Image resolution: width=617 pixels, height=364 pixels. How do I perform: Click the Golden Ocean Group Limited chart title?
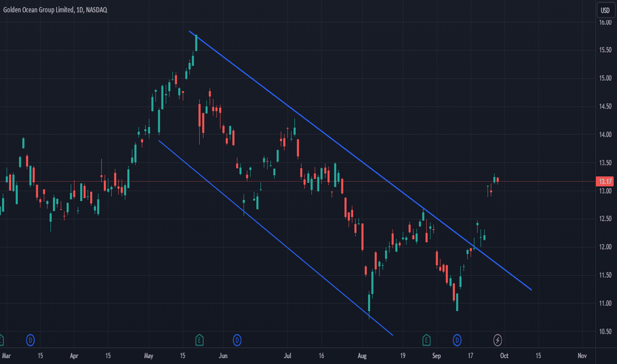(x=55, y=10)
